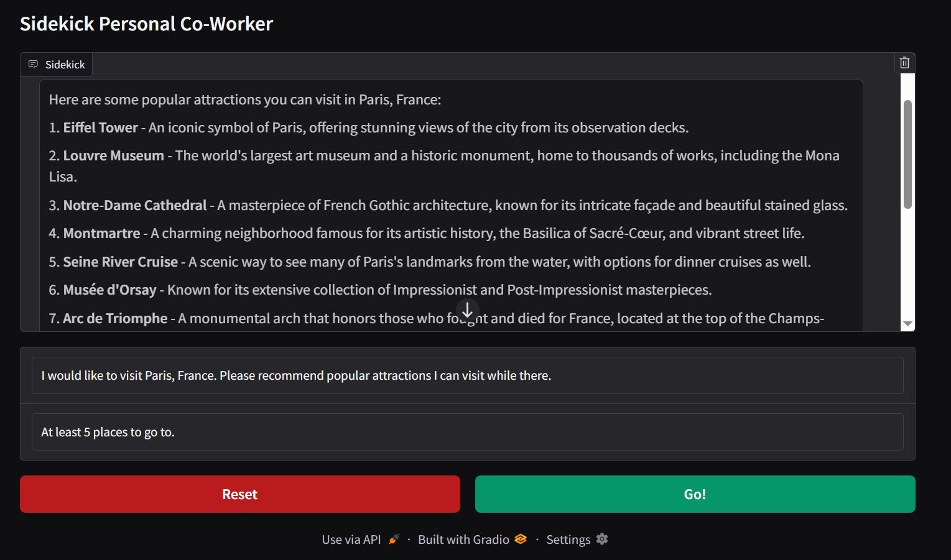Click the scroll-to-bottom arrow in chat
Viewport: 951px width, 560px height.
click(467, 310)
